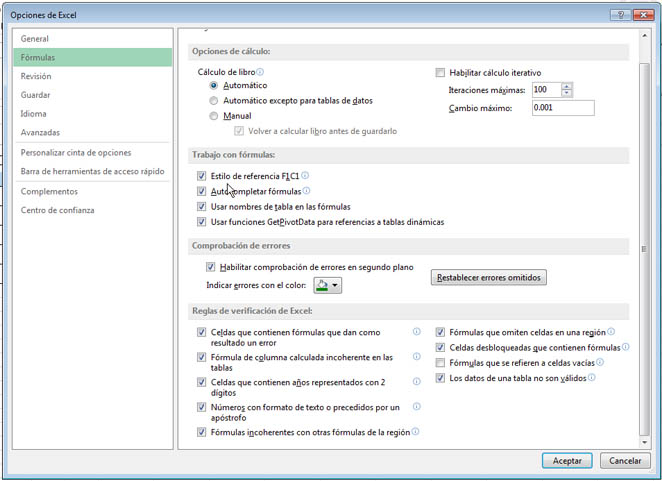Click the Cambio máximo input field
The width and height of the screenshot is (662, 481).
coord(547,108)
